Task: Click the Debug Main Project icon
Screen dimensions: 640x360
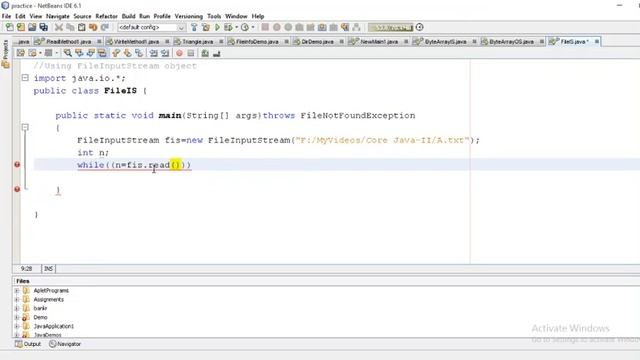Action: click(228, 27)
